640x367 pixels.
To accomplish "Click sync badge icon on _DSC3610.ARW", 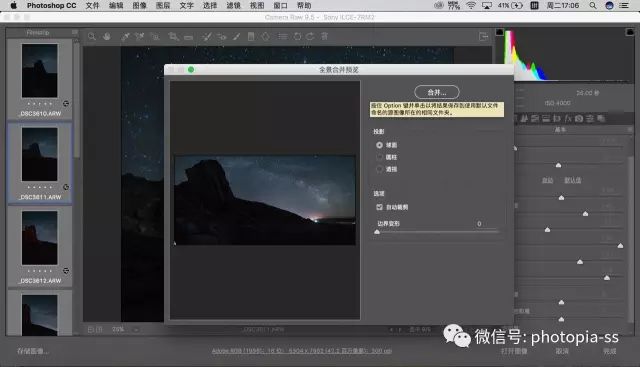I will [x=66, y=103].
